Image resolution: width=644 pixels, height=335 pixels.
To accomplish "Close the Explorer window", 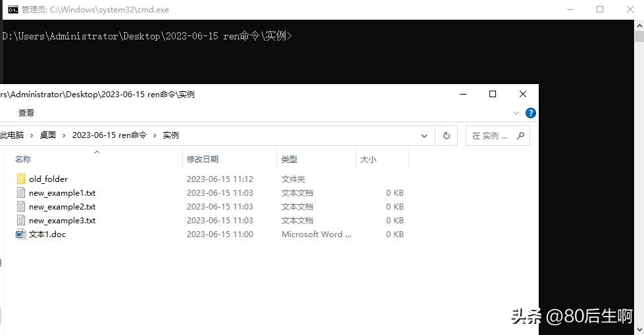I will (523, 94).
